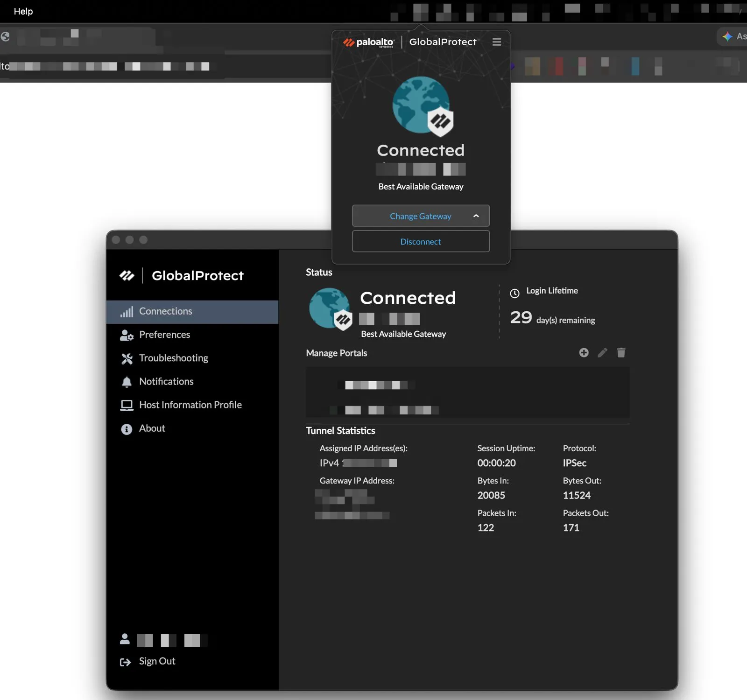Click the user profile icon above Sign Out
Viewport: 747px width, 700px height.
click(x=125, y=639)
